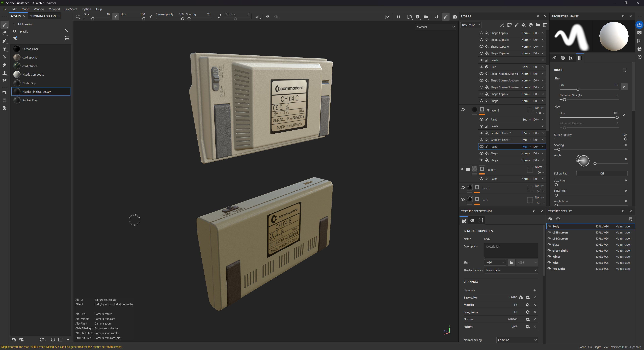This screenshot has height=350, width=644.
Task: Add a channel with the plus button
Action: coord(534,290)
